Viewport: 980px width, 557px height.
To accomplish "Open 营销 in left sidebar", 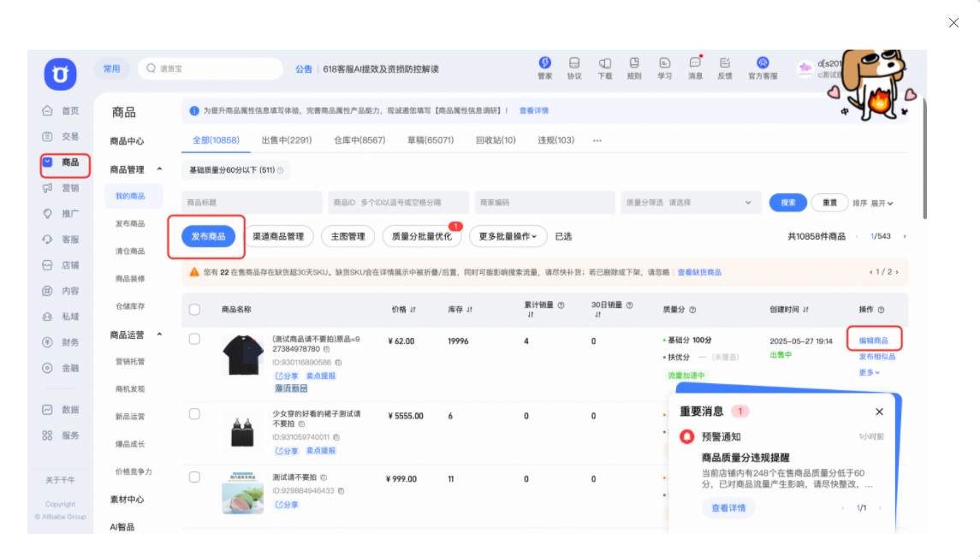I will (61, 187).
